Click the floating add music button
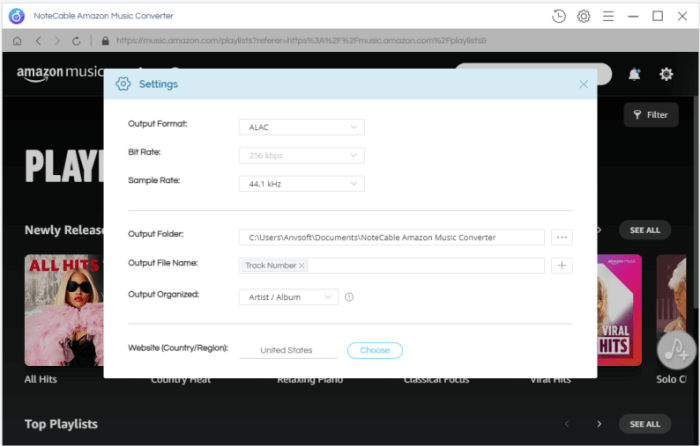The width and height of the screenshot is (700, 446). (676, 350)
